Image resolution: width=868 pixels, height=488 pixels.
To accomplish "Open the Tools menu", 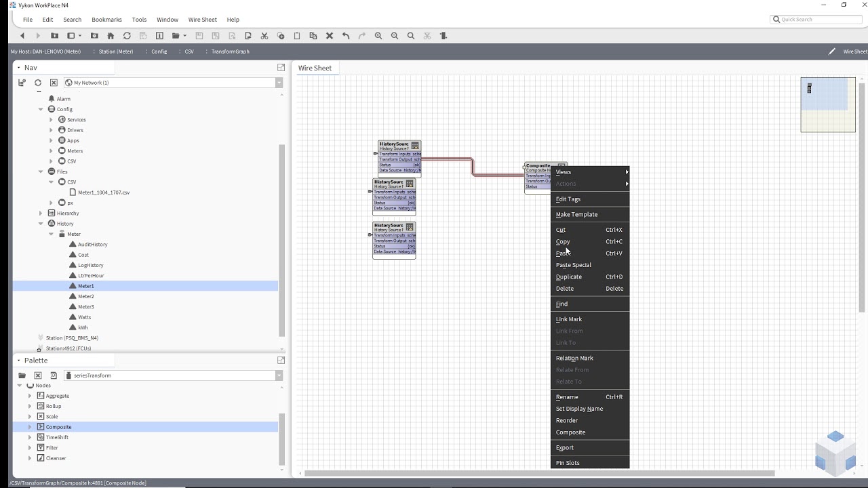I will click(x=139, y=20).
